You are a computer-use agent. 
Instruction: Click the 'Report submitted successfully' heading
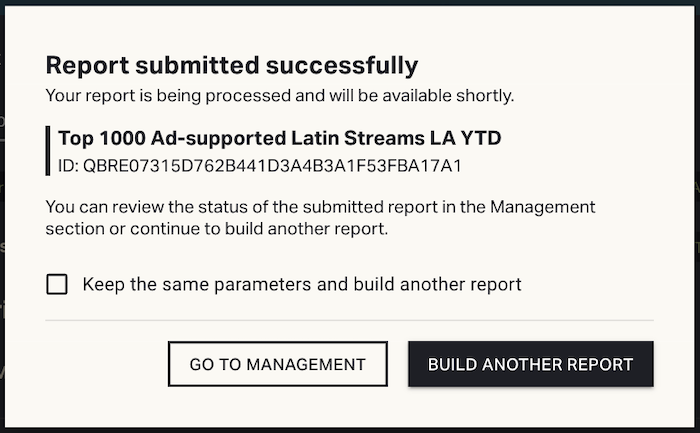(x=231, y=66)
